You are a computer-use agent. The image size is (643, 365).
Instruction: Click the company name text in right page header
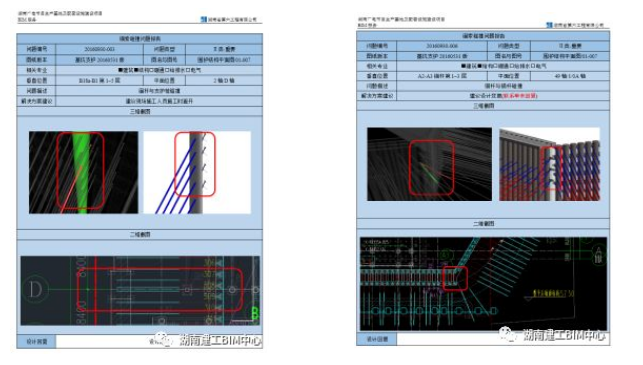pyautogui.click(x=578, y=25)
